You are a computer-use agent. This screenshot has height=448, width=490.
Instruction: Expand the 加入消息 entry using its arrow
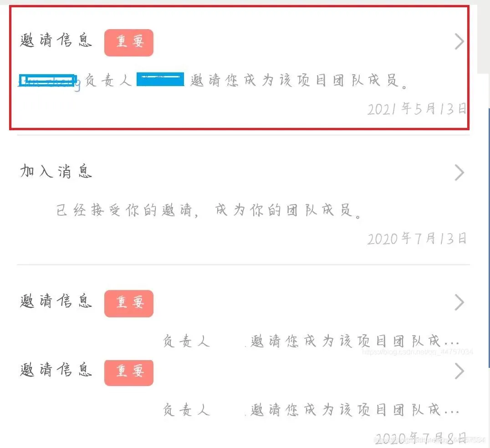click(x=459, y=173)
